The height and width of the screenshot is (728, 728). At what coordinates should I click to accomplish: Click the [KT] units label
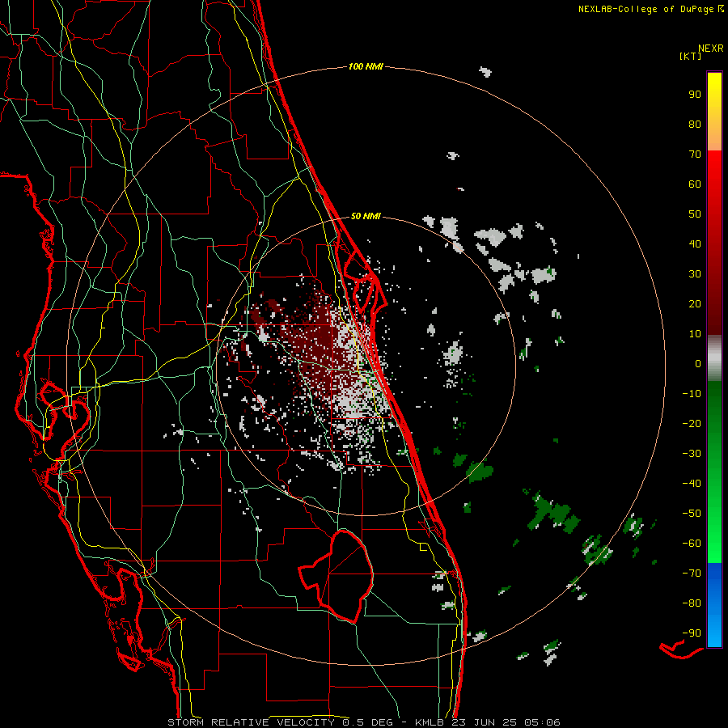[x=691, y=56]
